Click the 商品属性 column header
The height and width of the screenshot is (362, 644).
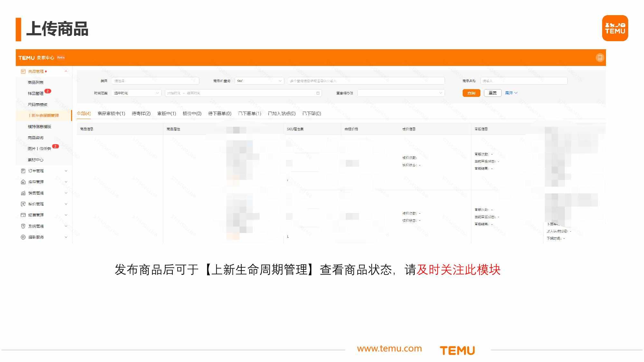173,129
